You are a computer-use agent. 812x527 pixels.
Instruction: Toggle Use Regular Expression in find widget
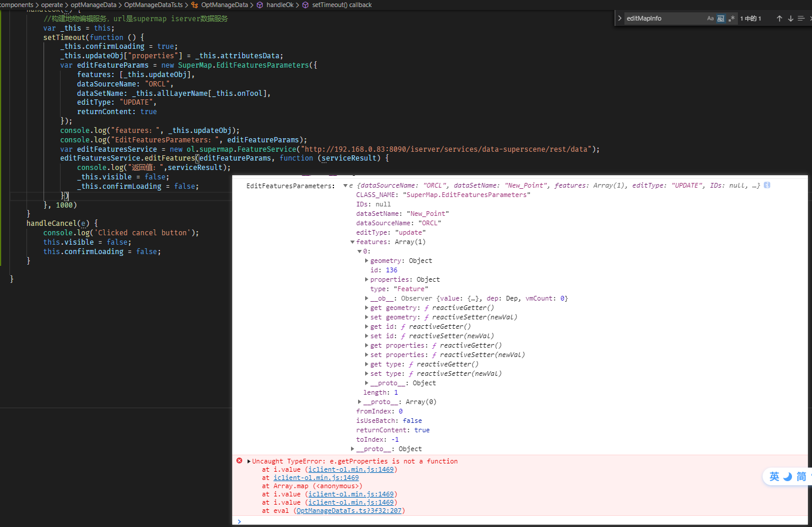point(731,18)
